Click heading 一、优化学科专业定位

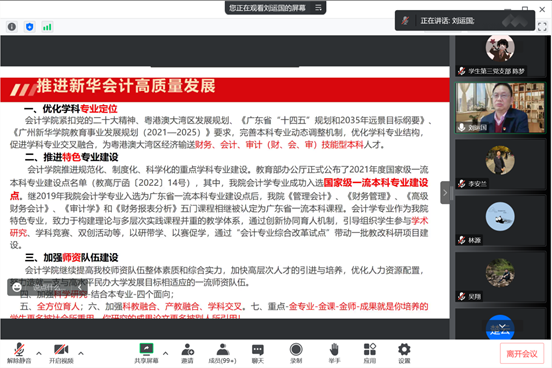pos(71,109)
